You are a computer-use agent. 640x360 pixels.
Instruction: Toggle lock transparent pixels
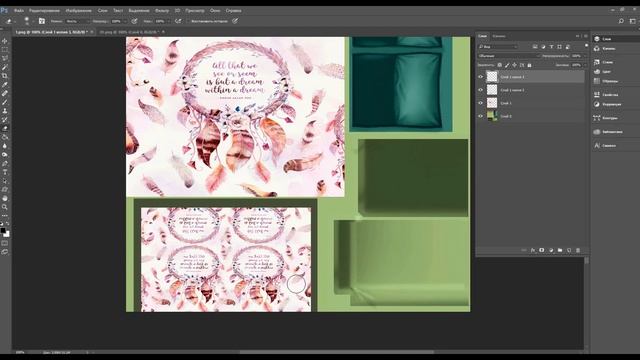pos(500,65)
